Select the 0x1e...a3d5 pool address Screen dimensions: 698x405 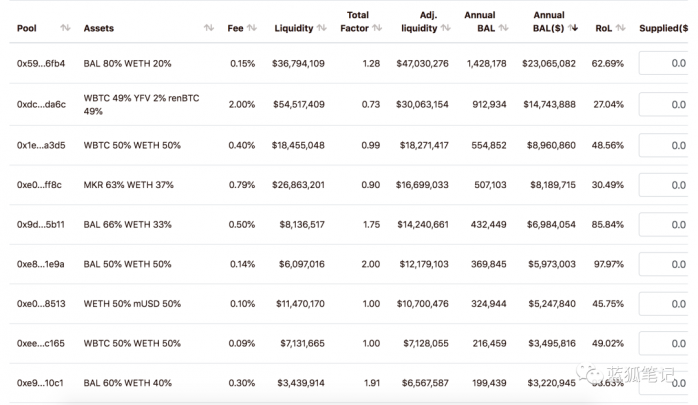click(x=41, y=146)
